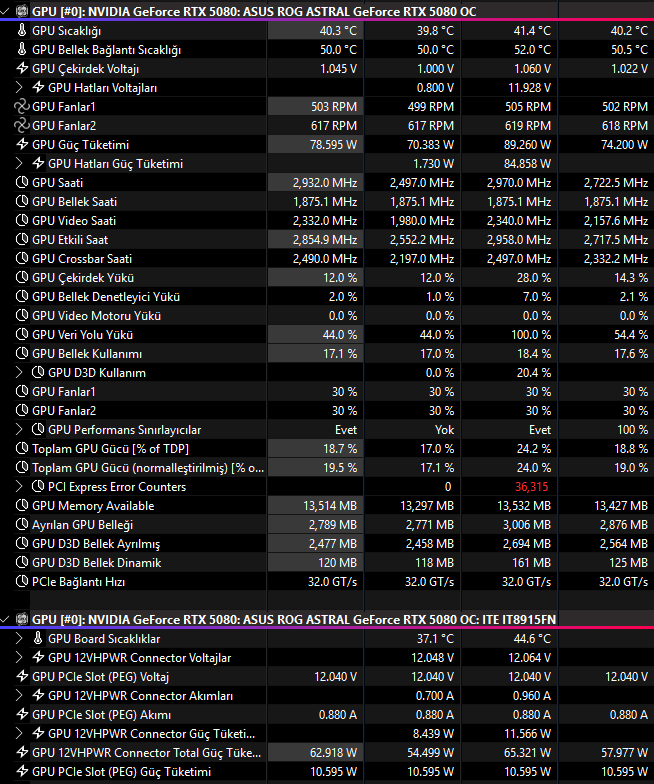The image size is (654, 784).
Task: Expand GPU D3D Kullanım row
Action: click(19, 372)
